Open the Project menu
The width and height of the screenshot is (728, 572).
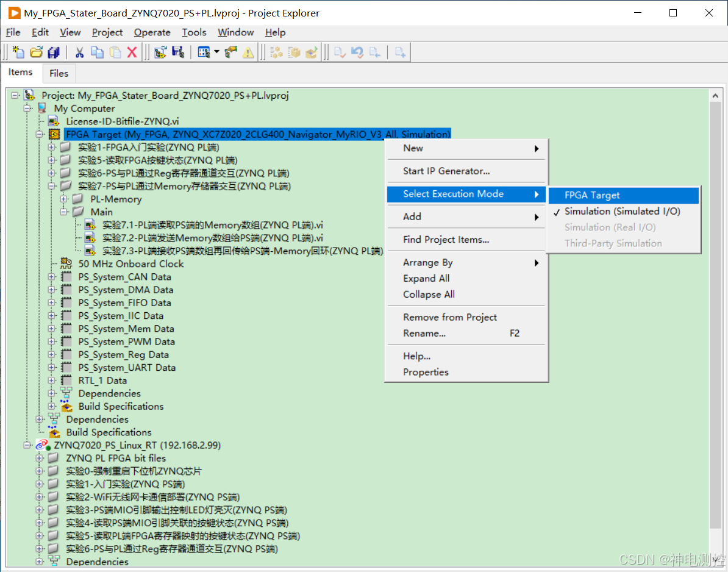[x=107, y=32]
